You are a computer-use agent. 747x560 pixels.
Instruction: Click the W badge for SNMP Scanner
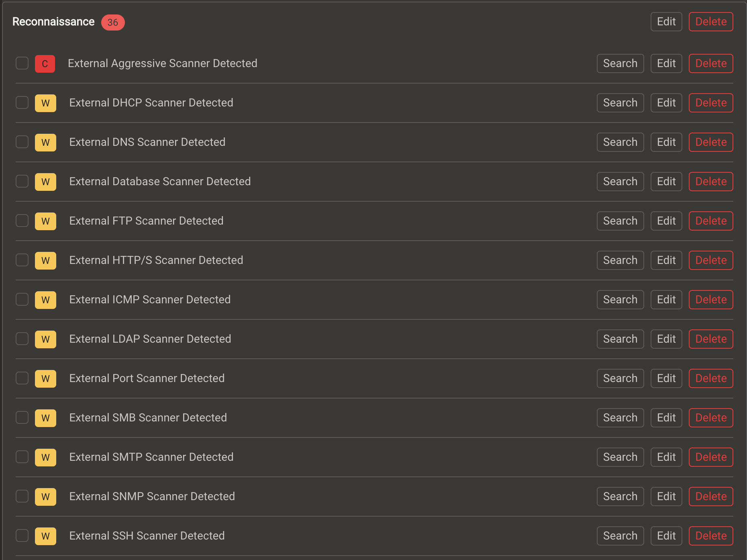(x=45, y=497)
